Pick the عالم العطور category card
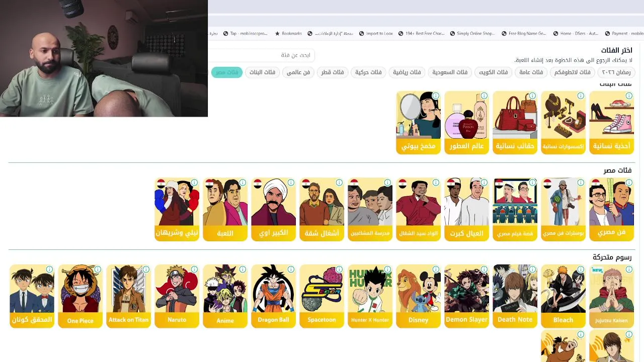 point(466,122)
